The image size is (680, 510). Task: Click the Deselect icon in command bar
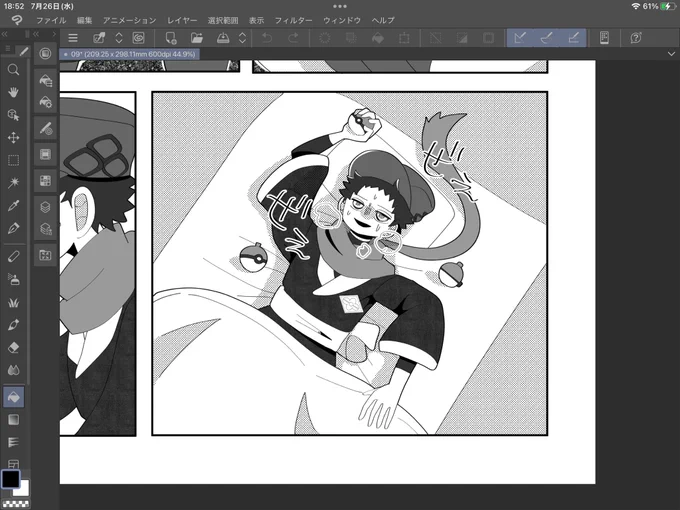[436, 38]
